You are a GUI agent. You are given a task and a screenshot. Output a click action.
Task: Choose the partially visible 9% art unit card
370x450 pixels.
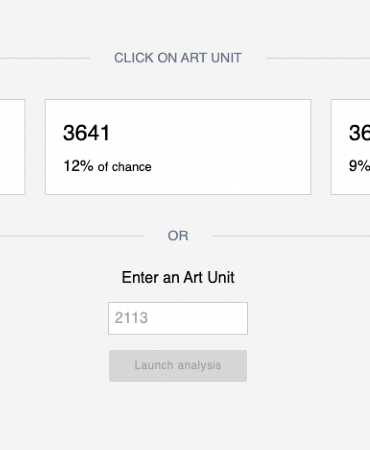[350, 147]
